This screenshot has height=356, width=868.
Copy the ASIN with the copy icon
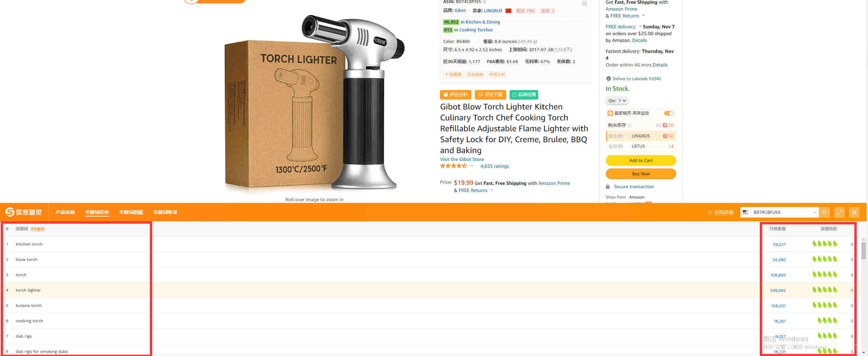(484, 2)
